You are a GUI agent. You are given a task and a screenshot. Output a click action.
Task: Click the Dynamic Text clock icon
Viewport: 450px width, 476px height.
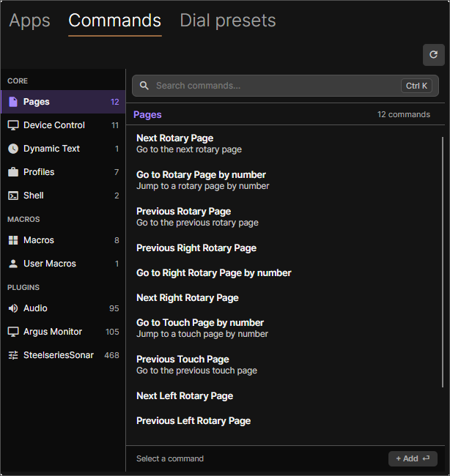pos(13,149)
